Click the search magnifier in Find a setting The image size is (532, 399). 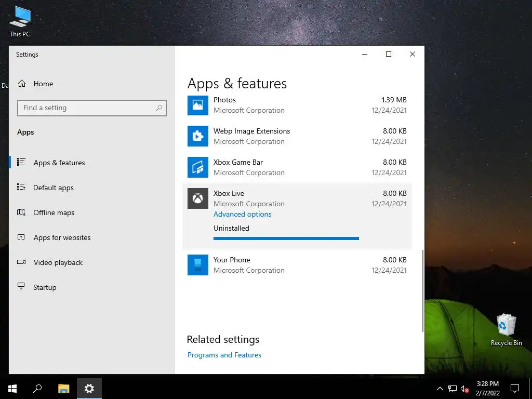click(159, 108)
